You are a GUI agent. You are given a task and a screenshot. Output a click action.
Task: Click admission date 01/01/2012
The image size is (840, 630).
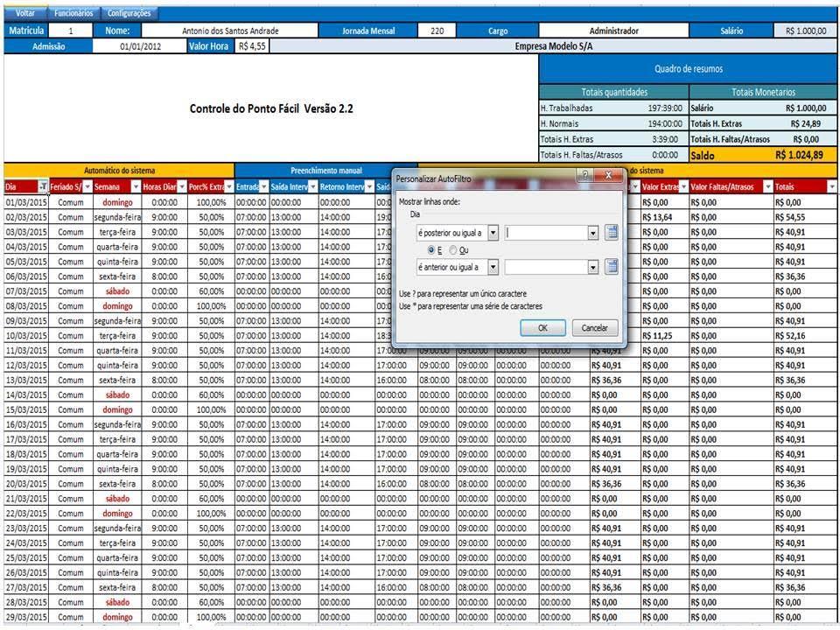[140, 46]
